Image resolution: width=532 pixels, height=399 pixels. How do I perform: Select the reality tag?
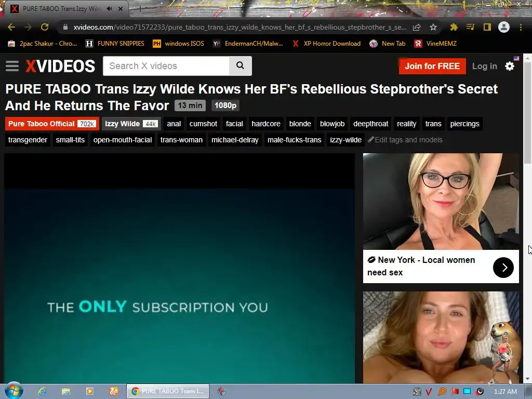point(406,124)
